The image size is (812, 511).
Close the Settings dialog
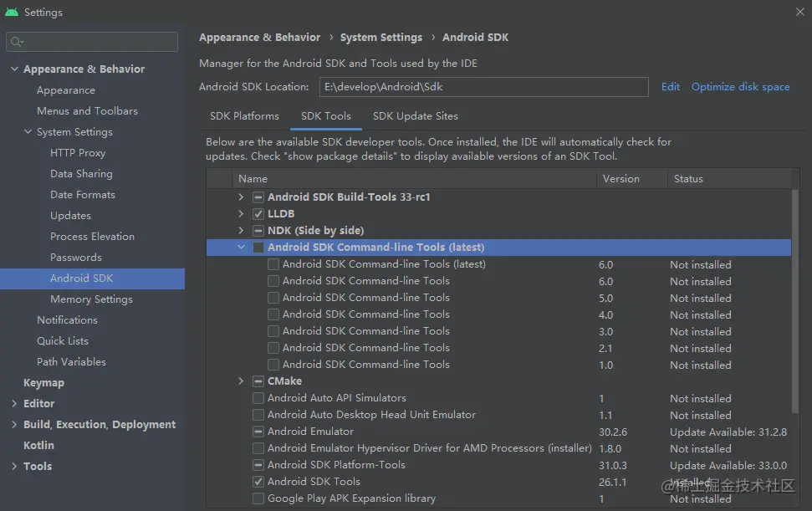tap(800, 12)
